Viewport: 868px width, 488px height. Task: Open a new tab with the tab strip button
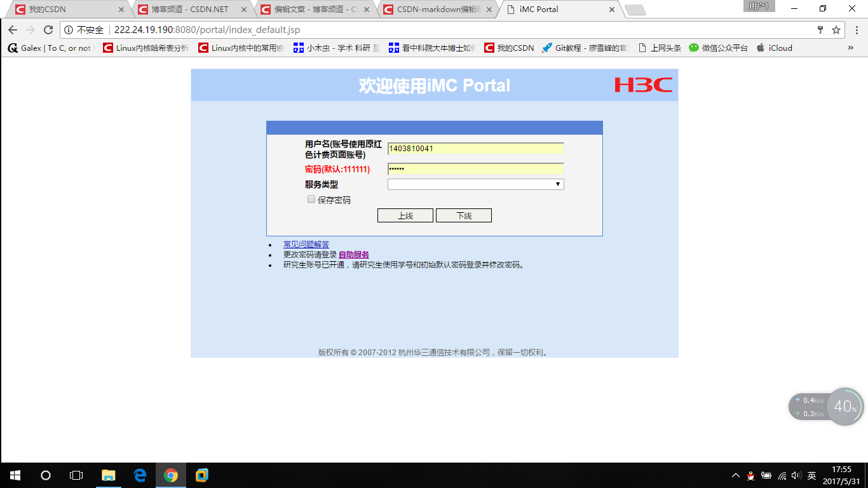(635, 10)
